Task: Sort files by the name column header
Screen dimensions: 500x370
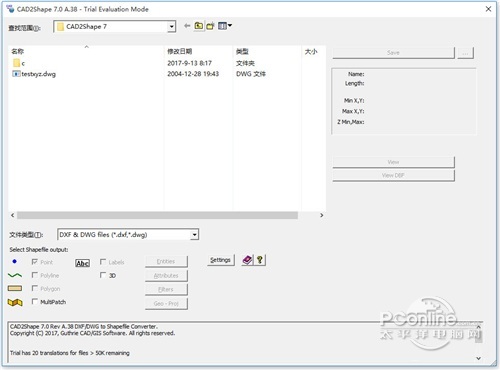Action: pos(86,51)
